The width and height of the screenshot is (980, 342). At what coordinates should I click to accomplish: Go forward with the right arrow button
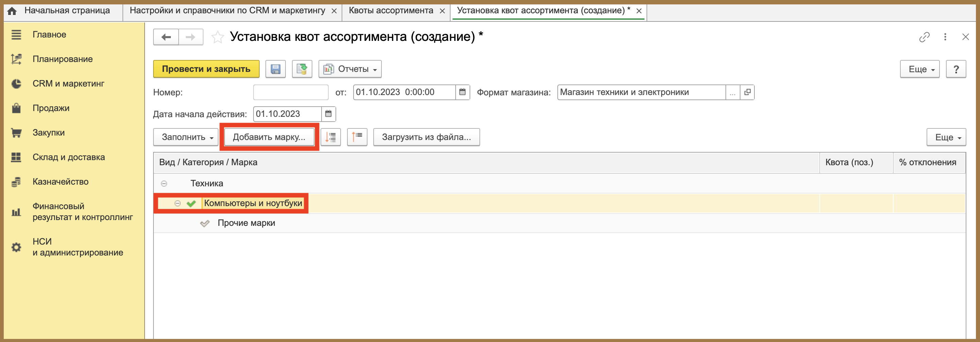191,37
